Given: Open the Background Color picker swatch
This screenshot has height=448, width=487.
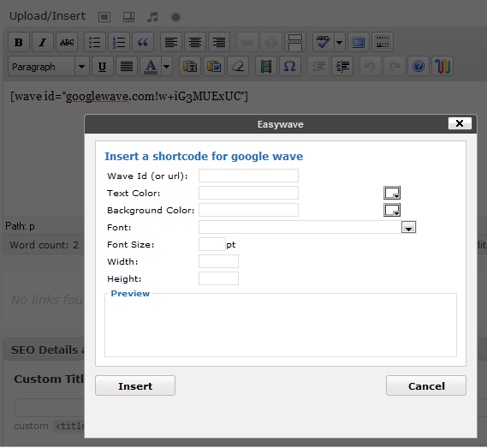Looking at the screenshot, I should pos(392,210).
